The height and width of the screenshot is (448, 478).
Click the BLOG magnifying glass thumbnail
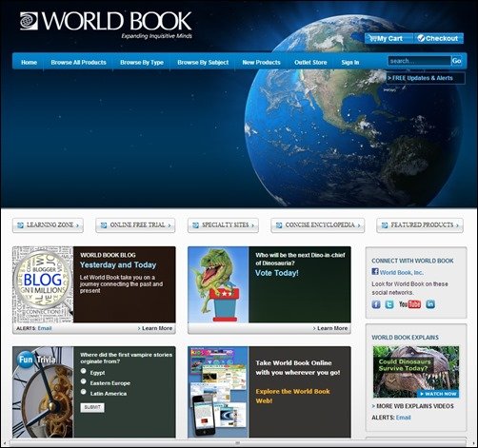[x=43, y=284]
